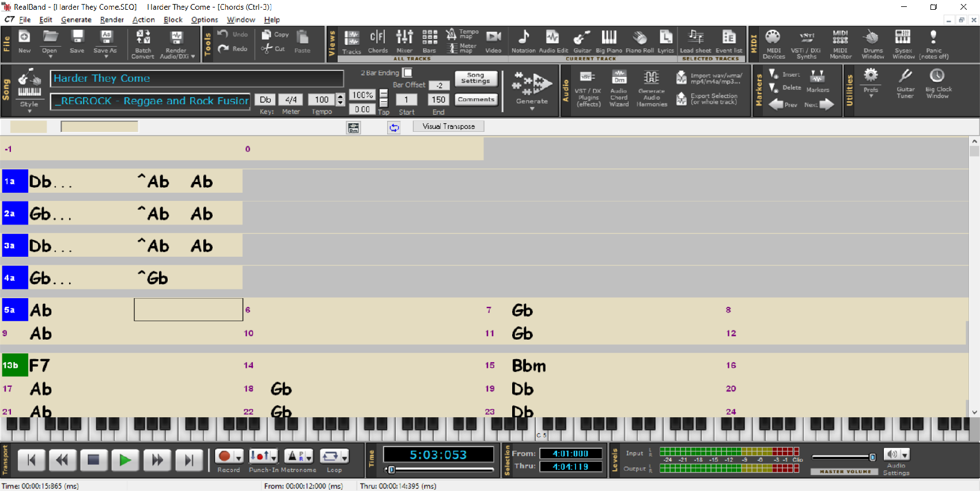Open the Guitar window
Image resolution: width=980 pixels, height=491 pixels.
(x=582, y=41)
